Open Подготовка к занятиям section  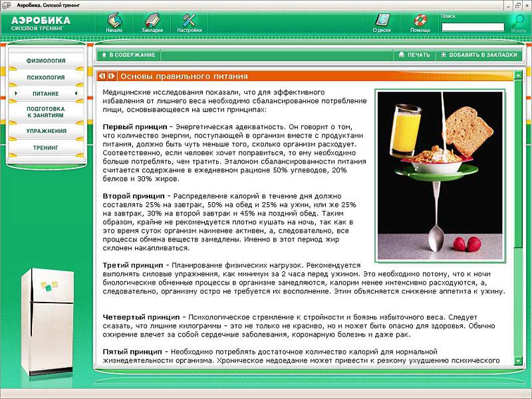click(45, 112)
